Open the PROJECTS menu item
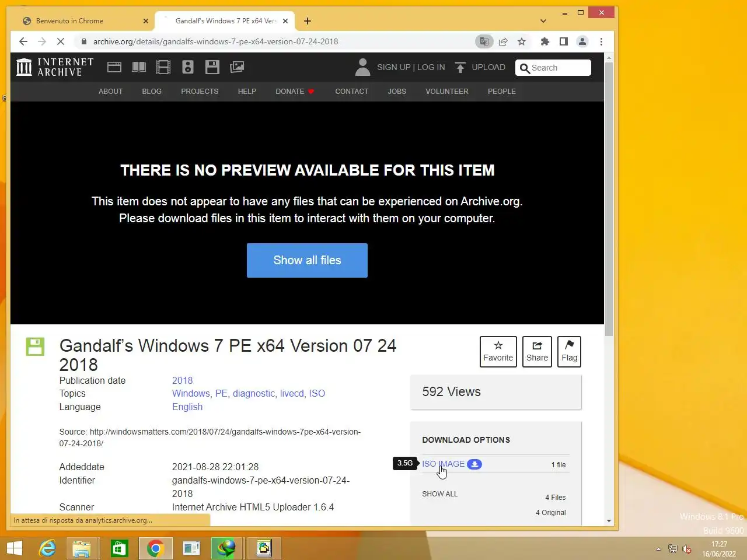The image size is (747, 560). [200, 92]
